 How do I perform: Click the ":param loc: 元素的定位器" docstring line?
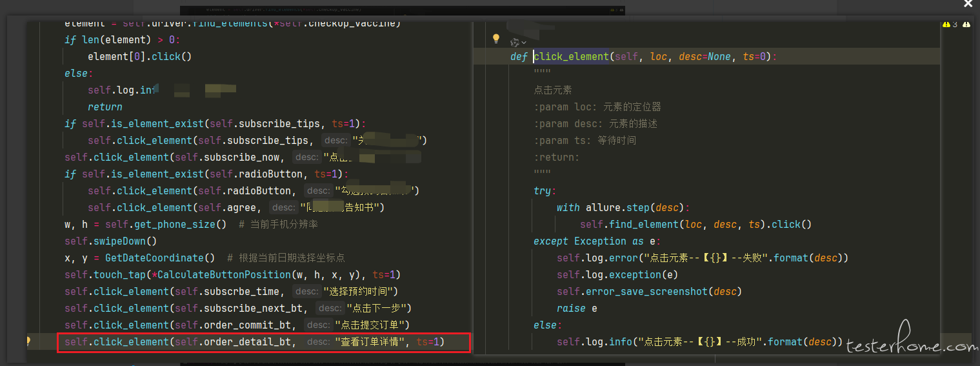click(597, 107)
